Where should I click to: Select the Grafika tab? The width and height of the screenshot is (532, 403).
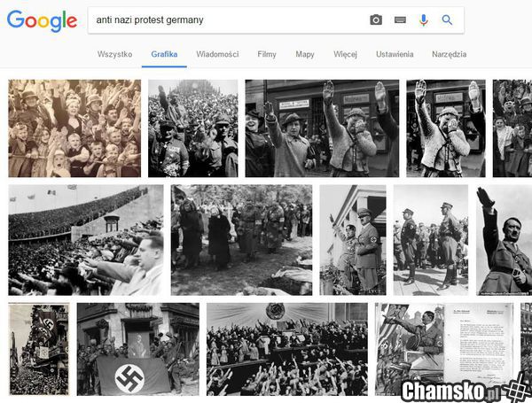[x=164, y=54]
